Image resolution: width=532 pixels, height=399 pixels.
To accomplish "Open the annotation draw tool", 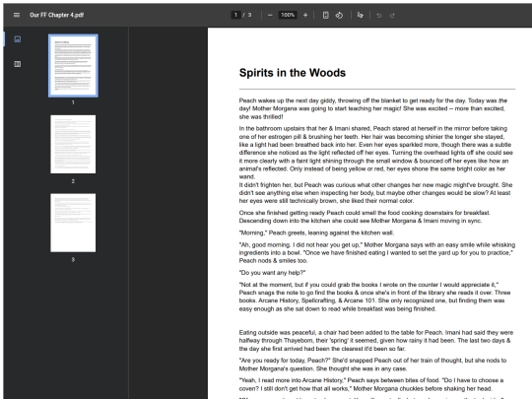I will click(360, 15).
